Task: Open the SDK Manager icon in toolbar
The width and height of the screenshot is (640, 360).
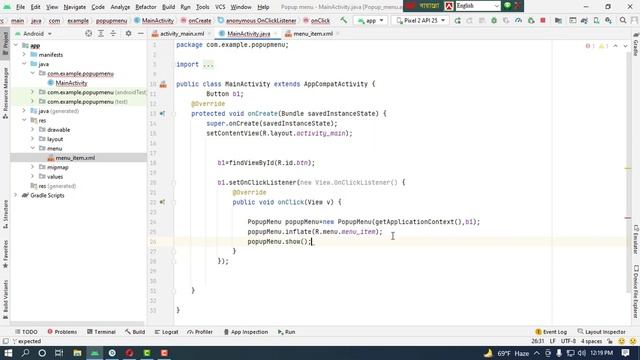Action: (608, 20)
